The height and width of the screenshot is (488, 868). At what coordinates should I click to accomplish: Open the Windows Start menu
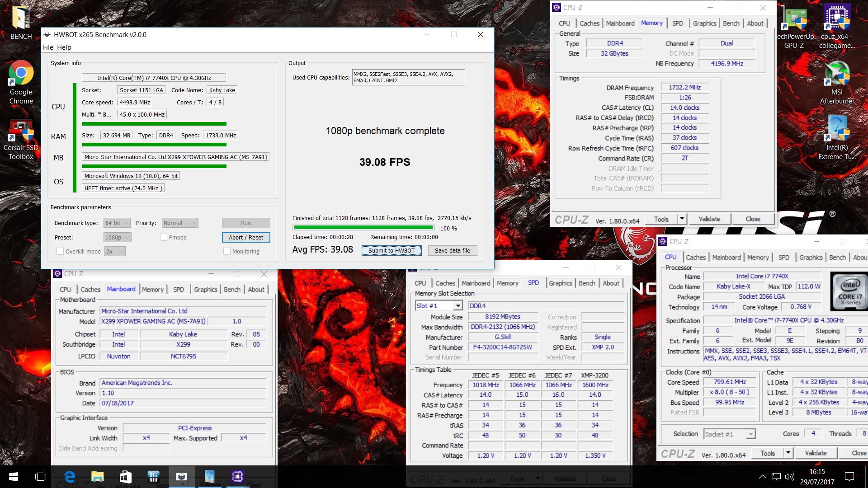tap(13, 477)
